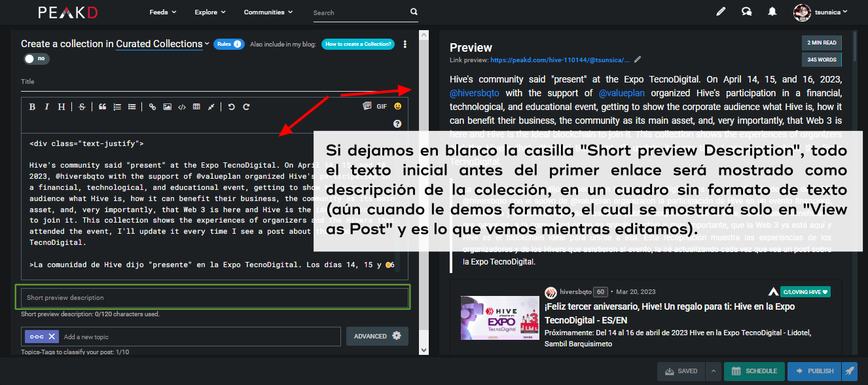This screenshot has height=385, width=868.
Task: Remove the c-c-c topic tag
Action: pos(52,336)
